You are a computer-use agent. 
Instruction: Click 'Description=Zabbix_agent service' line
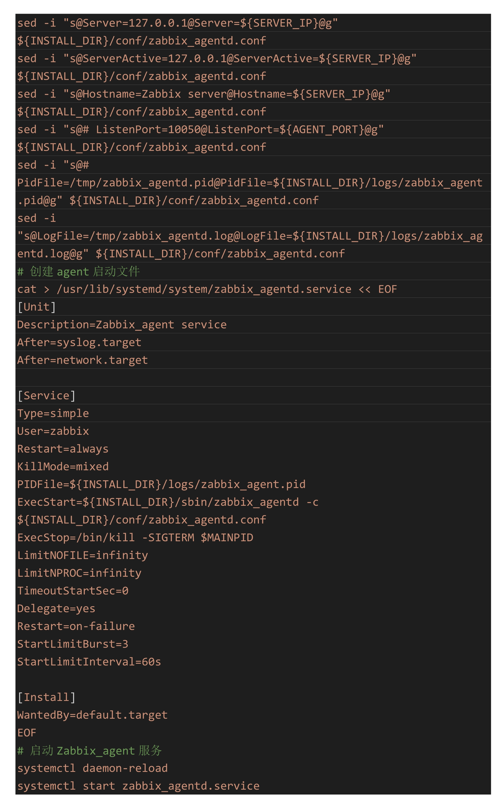point(122,324)
